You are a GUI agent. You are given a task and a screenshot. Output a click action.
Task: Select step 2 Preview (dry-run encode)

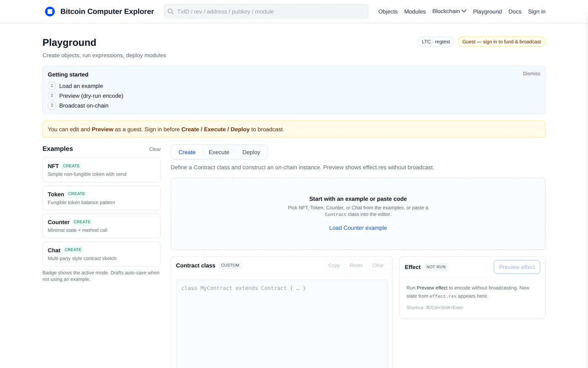click(86, 95)
